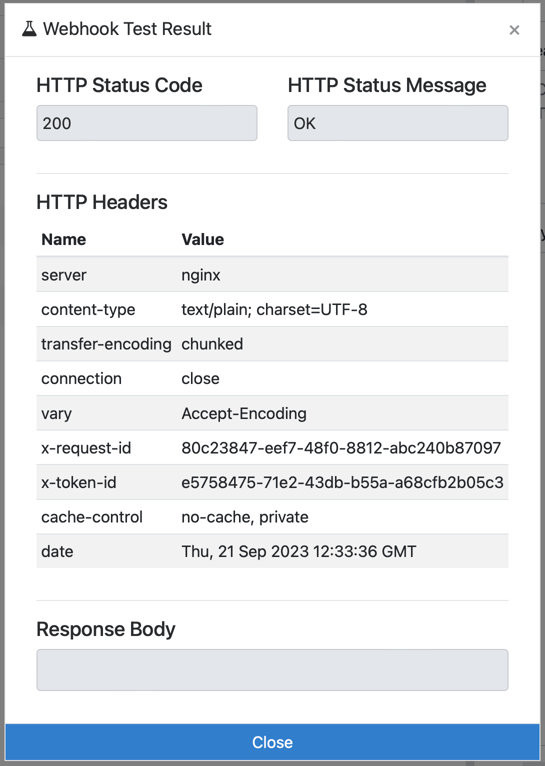
Task: Click the flask icon beside Webhook Test Result
Action: pos(29,29)
